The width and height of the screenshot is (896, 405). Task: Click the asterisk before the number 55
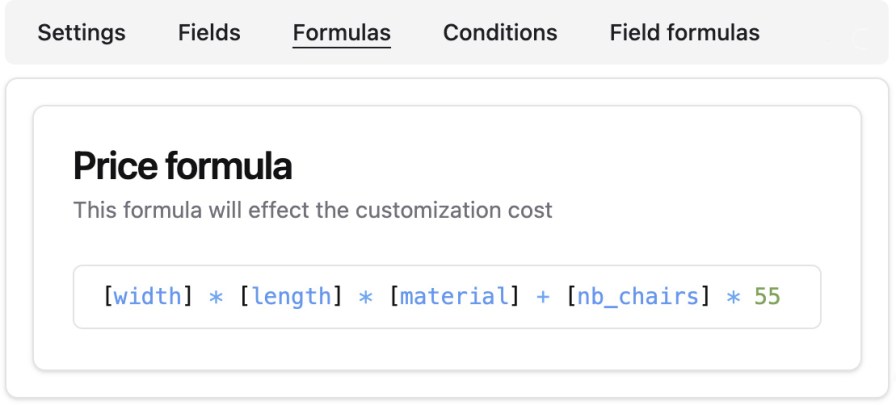click(733, 297)
